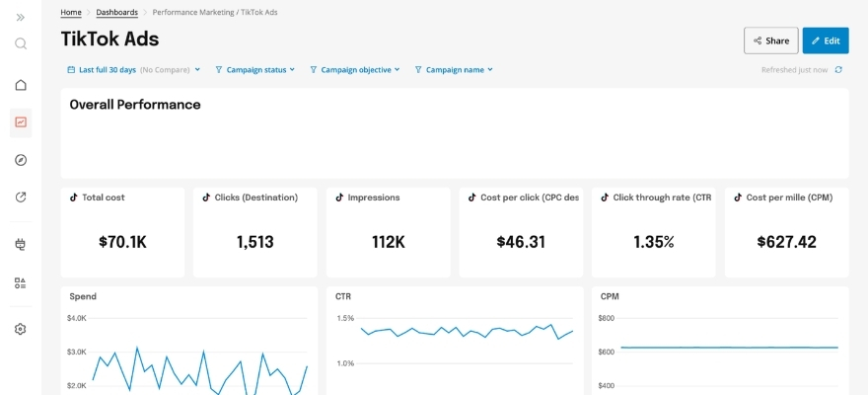Click the Share button

pos(771,40)
